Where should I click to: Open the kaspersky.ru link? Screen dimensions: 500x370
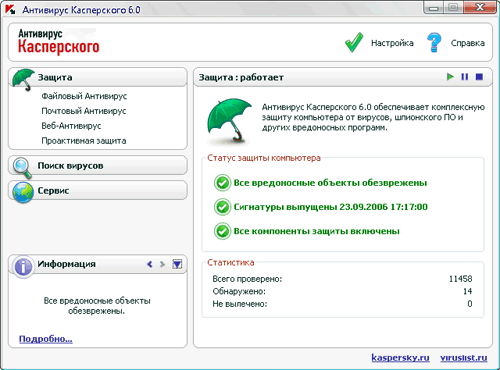400,358
